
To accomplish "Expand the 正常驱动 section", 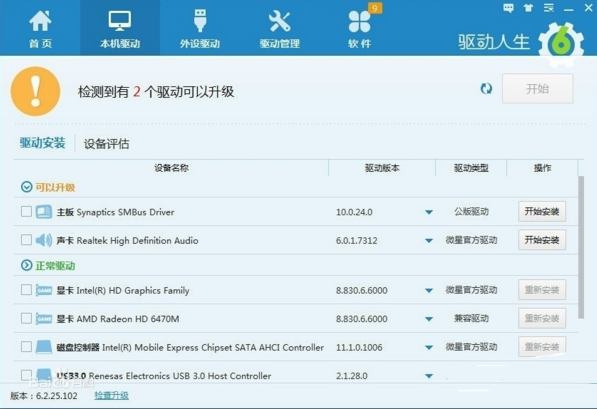I will click(x=26, y=265).
